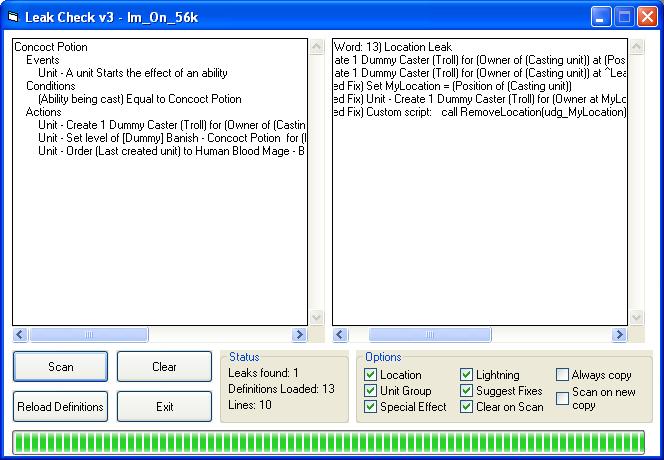Click the Scan button

point(60,366)
